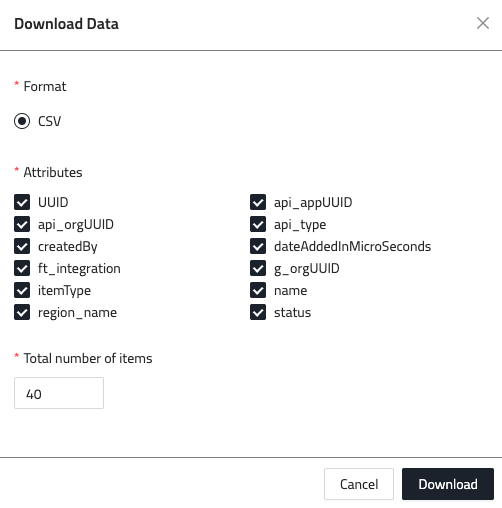This screenshot has width=502, height=508.
Task: Uncheck the createdBy attribute
Action: [x=22, y=246]
